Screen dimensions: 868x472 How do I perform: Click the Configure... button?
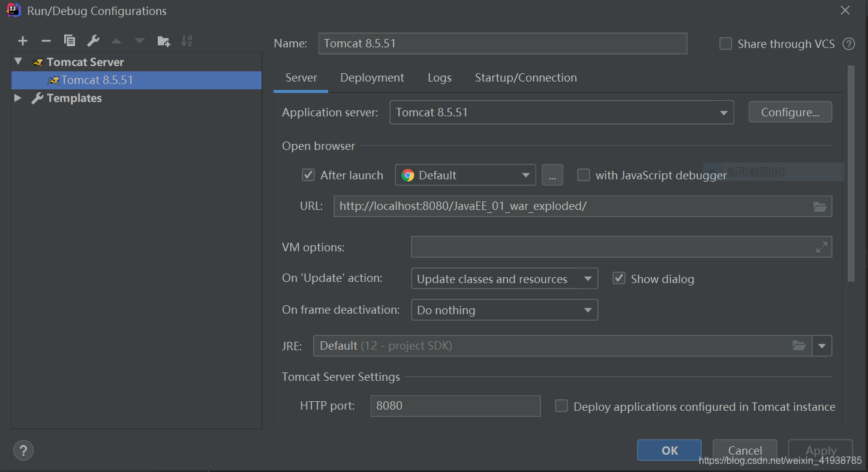click(x=790, y=112)
